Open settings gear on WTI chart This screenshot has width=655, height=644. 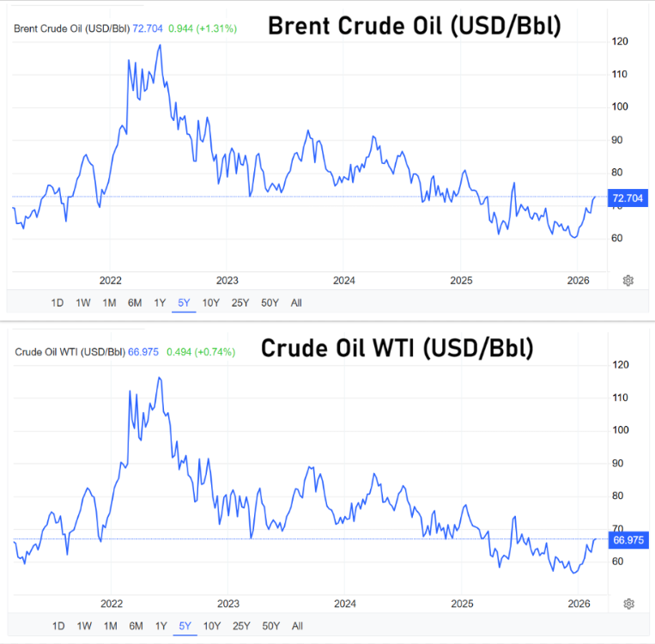click(628, 604)
